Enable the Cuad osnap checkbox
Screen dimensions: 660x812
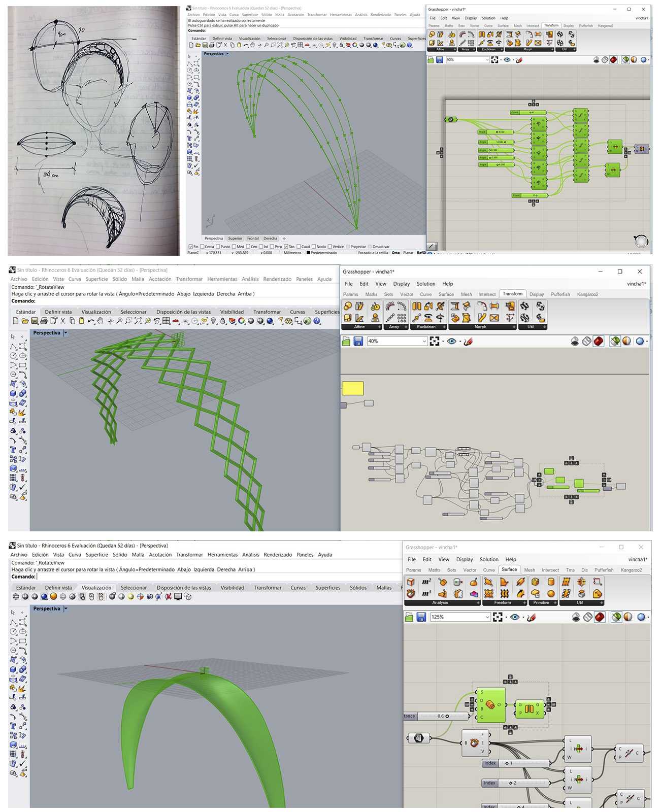[x=299, y=247]
